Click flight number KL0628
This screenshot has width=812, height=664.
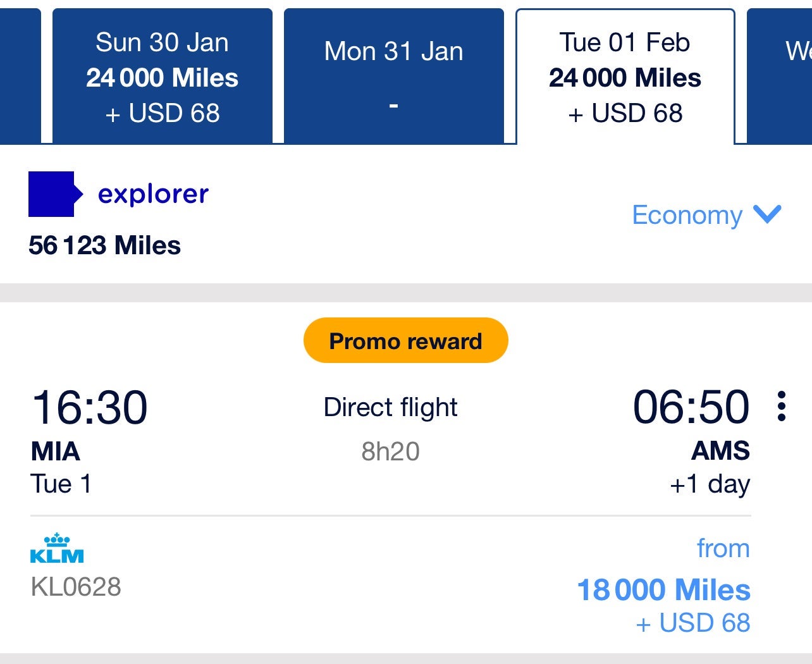pos(76,587)
